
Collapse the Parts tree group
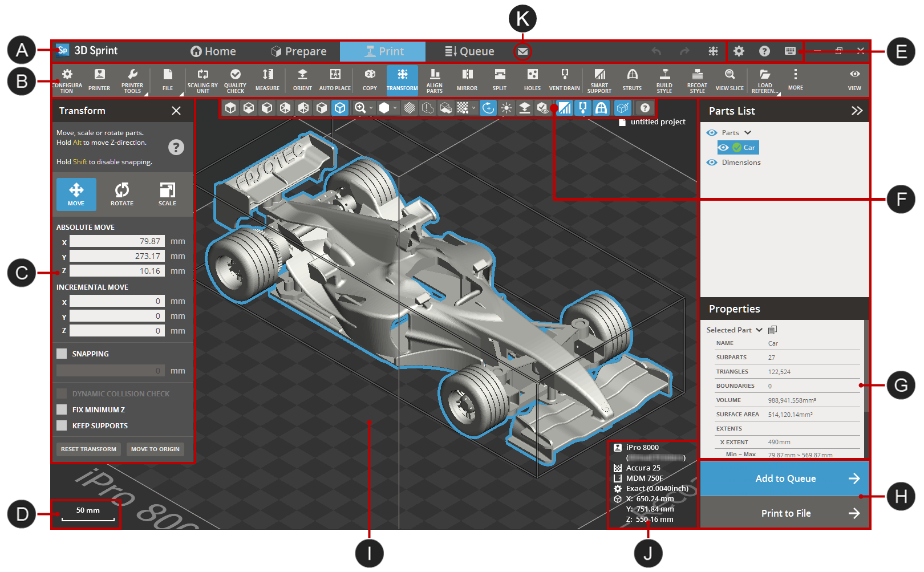(x=748, y=133)
